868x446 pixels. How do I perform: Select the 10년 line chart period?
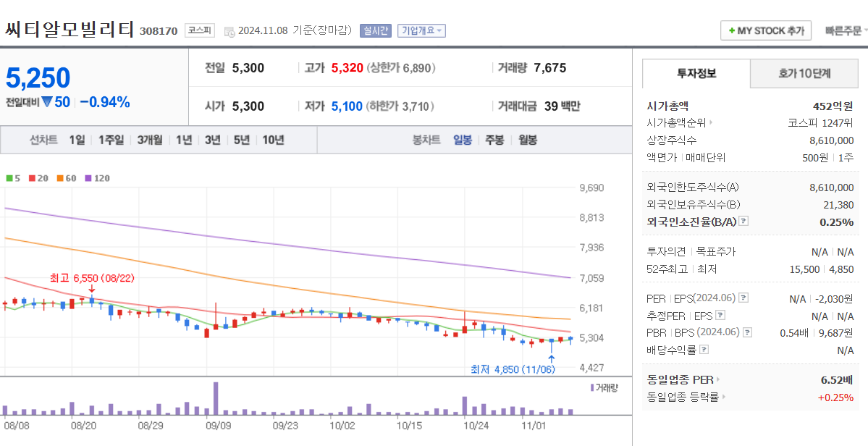point(273,140)
